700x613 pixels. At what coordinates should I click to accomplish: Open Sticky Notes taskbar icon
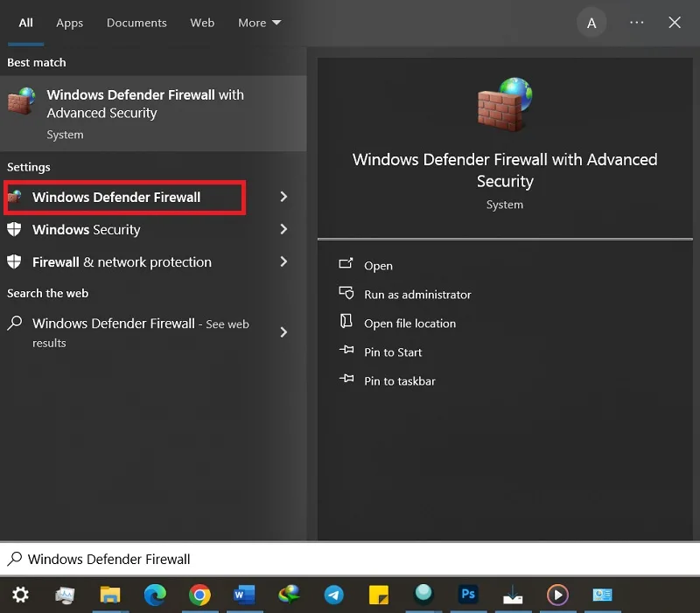pyautogui.click(x=379, y=595)
